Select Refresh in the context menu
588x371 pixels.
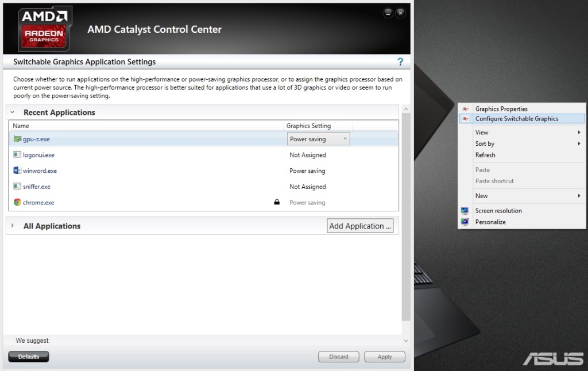click(485, 155)
